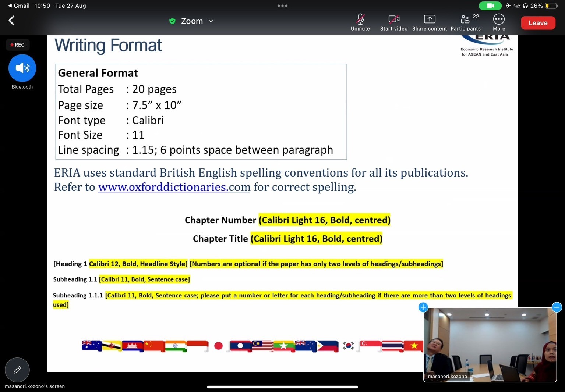Go back using the left chevron
This screenshot has width=565, height=392.
(12, 21)
